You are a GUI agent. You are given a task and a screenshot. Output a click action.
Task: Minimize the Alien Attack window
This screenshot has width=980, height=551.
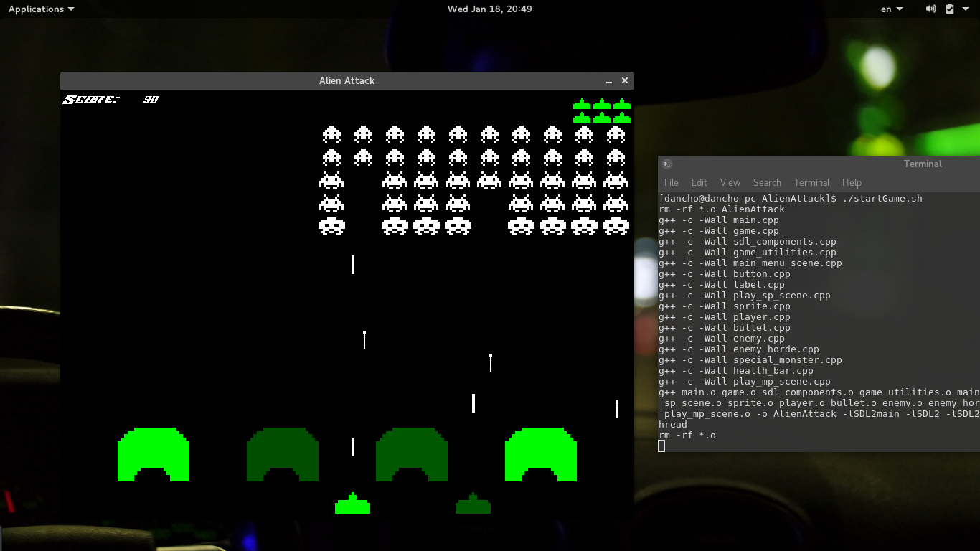point(609,81)
